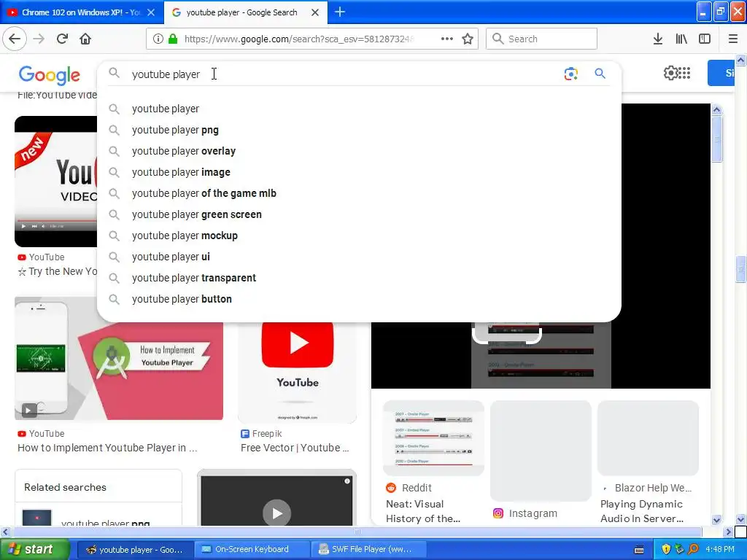Image resolution: width=747 pixels, height=560 pixels.
Task: Open the Instagram source link
Action: (525, 513)
